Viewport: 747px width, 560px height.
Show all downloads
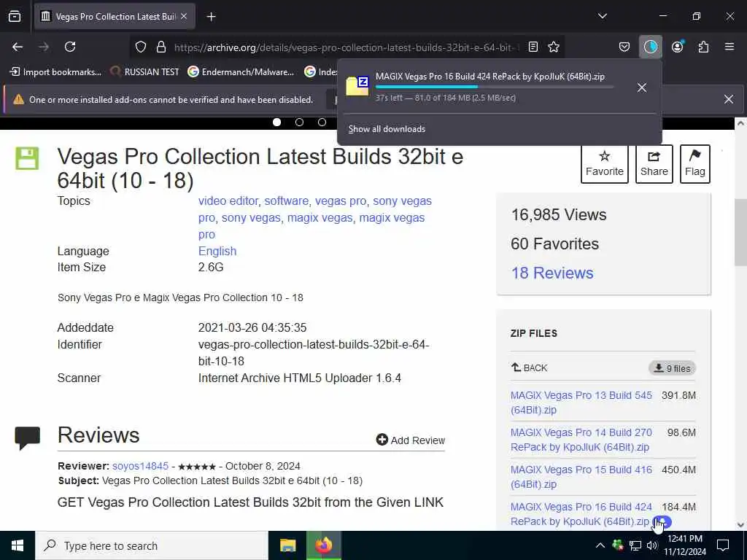click(387, 129)
